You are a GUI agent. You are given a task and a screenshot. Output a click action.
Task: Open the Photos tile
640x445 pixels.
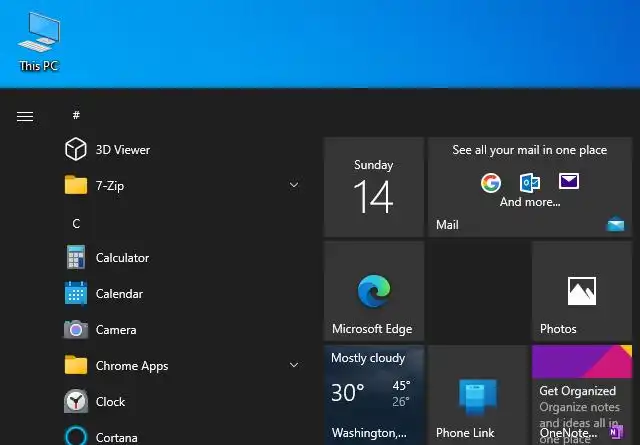tap(582, 291)
